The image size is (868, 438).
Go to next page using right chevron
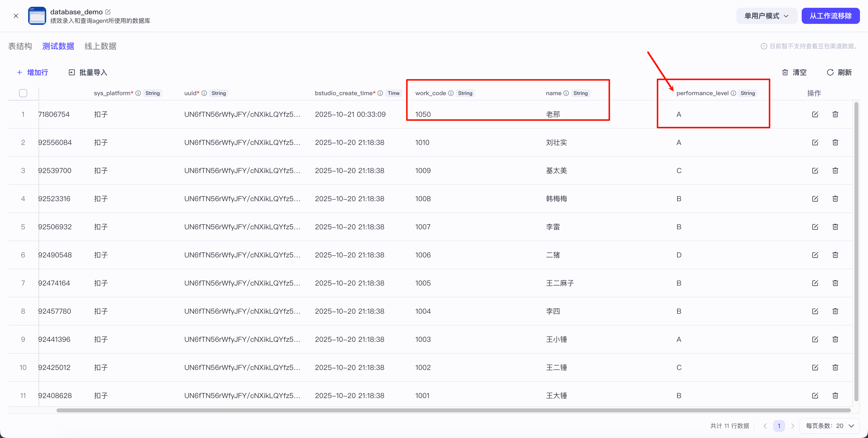[792, 426]
